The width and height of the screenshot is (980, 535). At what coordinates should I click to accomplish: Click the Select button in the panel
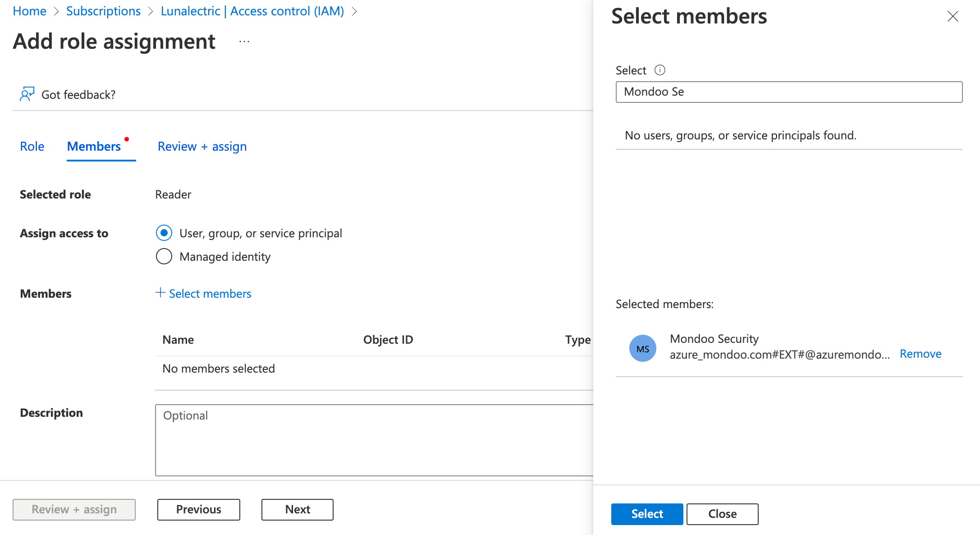[x=646, y=514]
